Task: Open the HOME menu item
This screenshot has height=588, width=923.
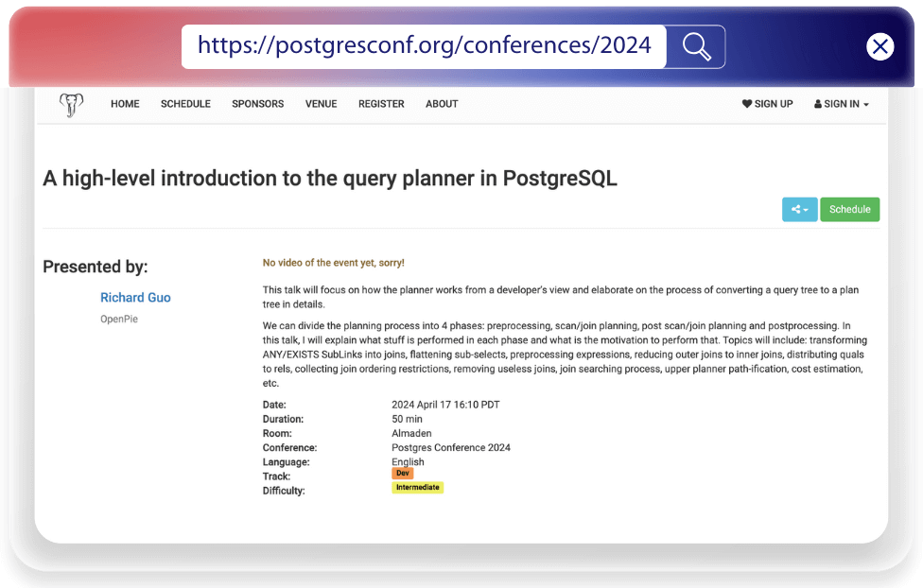Action: tap(125, 104)
